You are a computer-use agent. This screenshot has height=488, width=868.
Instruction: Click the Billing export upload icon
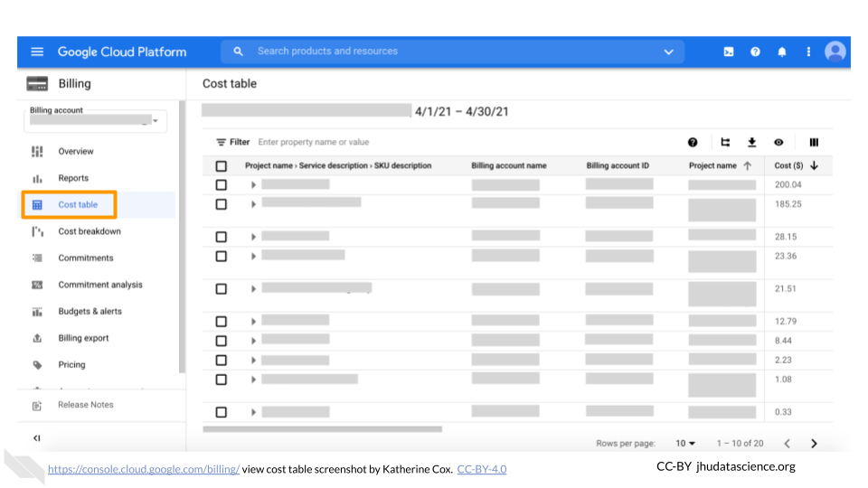(37, 338)
